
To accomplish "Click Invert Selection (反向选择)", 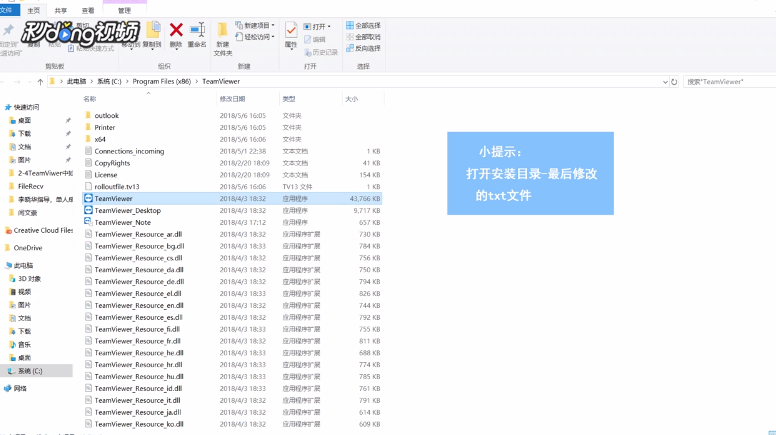I will [x=363, y=48].
